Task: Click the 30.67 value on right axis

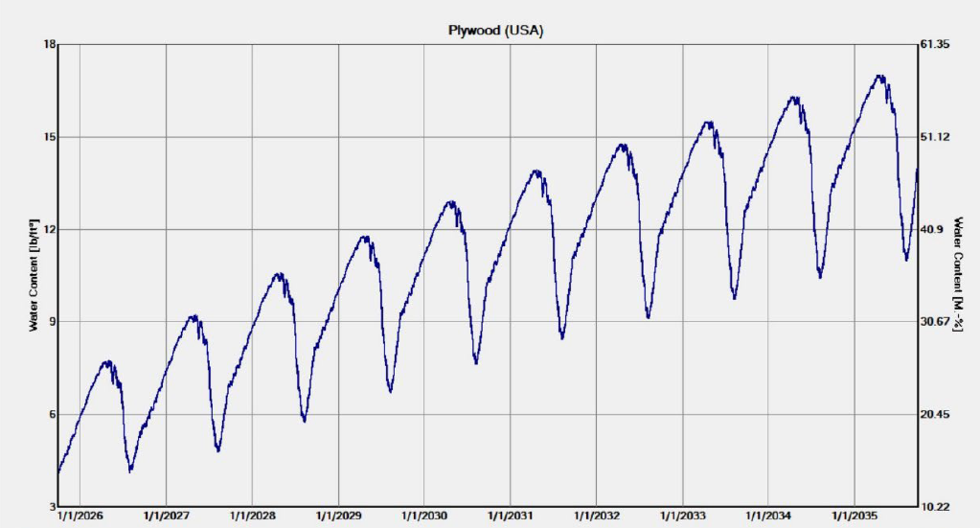Action: coord(934,321)
